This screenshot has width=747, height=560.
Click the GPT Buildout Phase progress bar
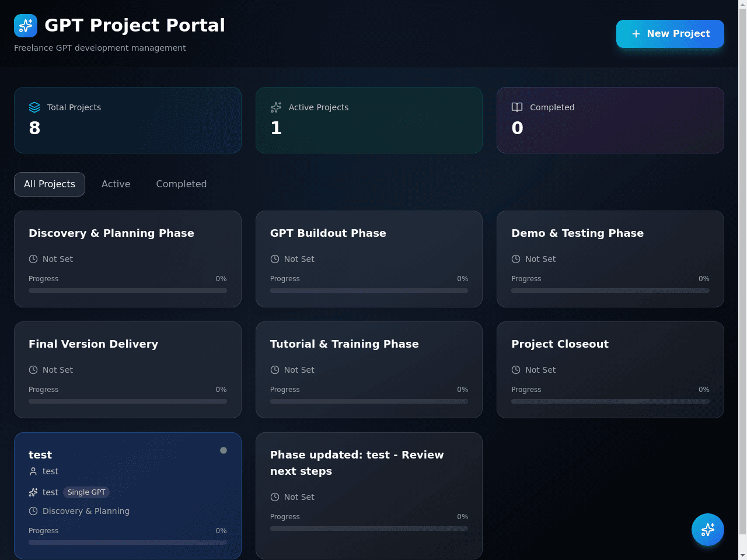369,290
